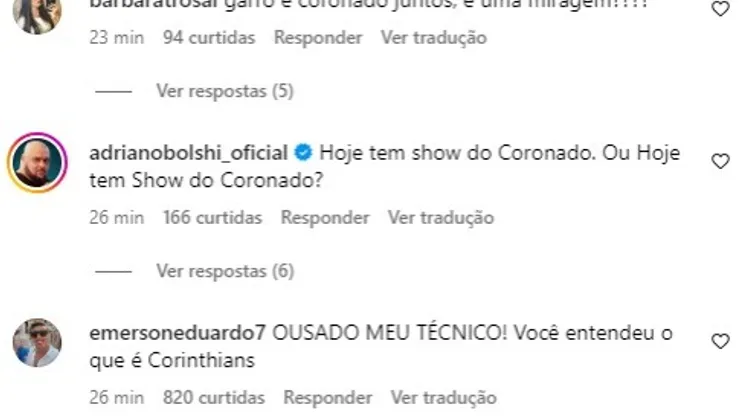
Task: Click Responder under the 94 curtidas comment
Action: (318, 38)
